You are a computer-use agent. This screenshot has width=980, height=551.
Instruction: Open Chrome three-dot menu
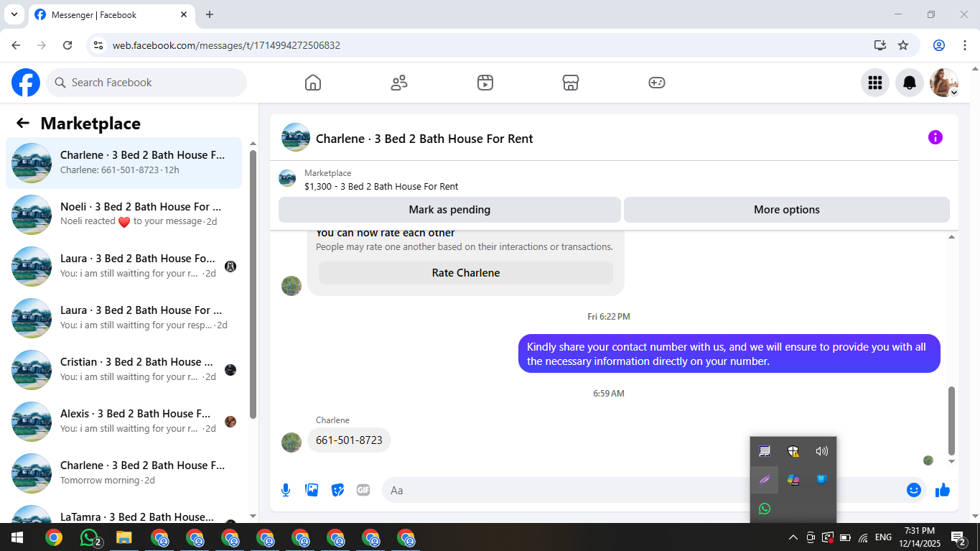[964, 45]
